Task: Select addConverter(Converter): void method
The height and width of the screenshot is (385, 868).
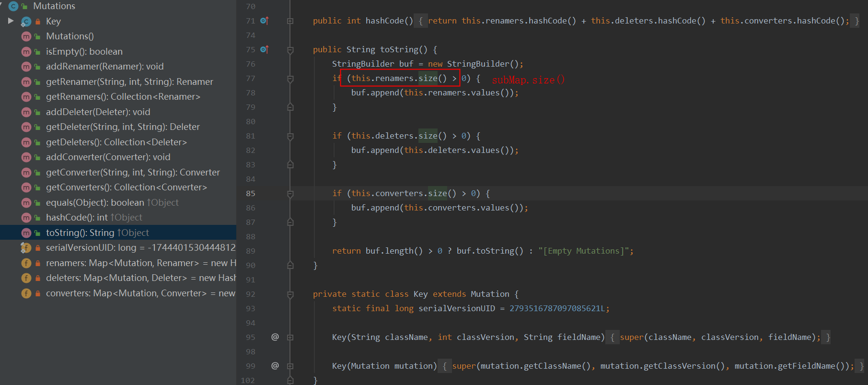Action: coord(108,157)
